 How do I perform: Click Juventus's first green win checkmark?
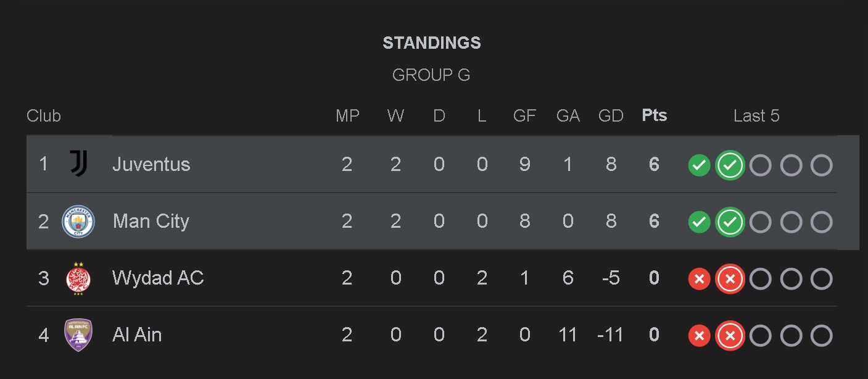coord(699,165)
